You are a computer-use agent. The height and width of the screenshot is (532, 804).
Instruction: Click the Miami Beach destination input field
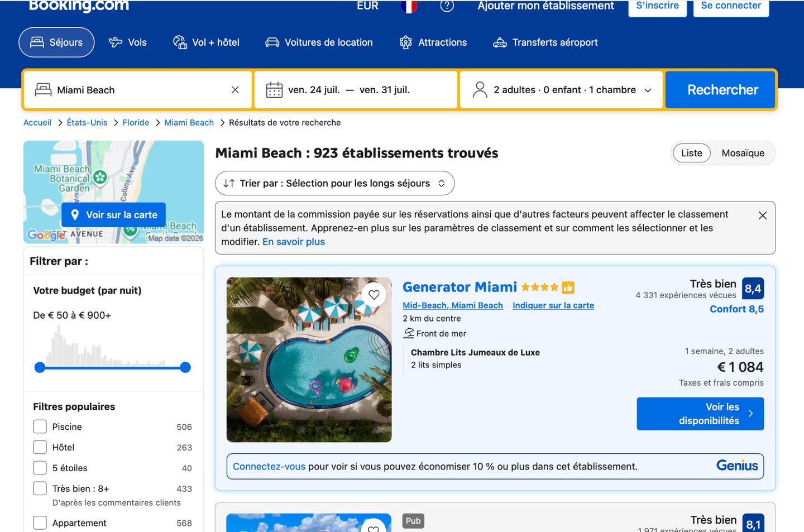137,90
